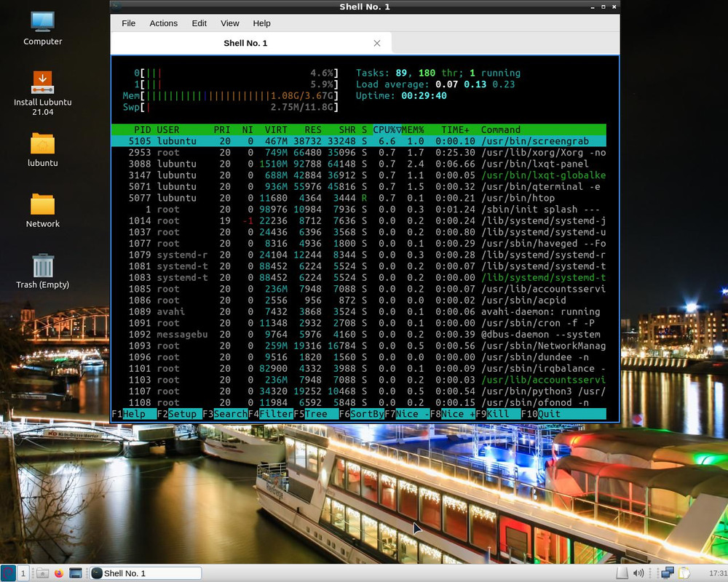Click F8 Nice + in htop footer
Image resolution: width=728 pixels, height=582 pixels.
pos(453,414)
